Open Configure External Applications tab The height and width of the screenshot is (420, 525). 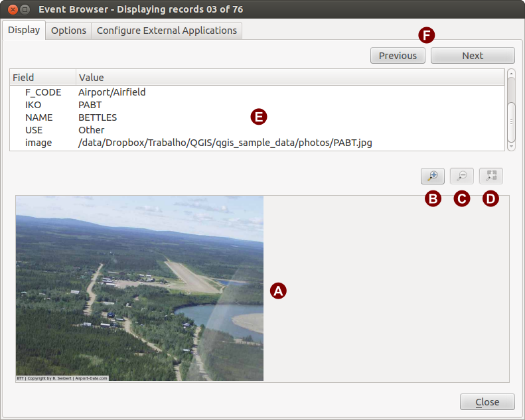[167, 31]
